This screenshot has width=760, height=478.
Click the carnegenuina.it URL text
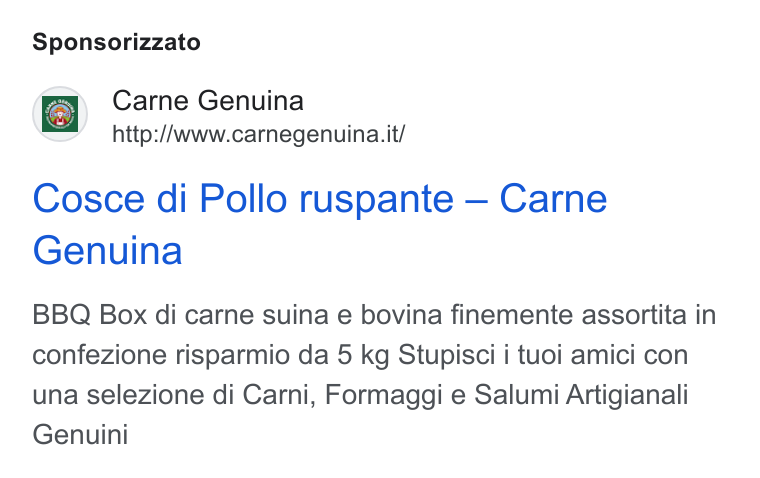click(259, 134)
